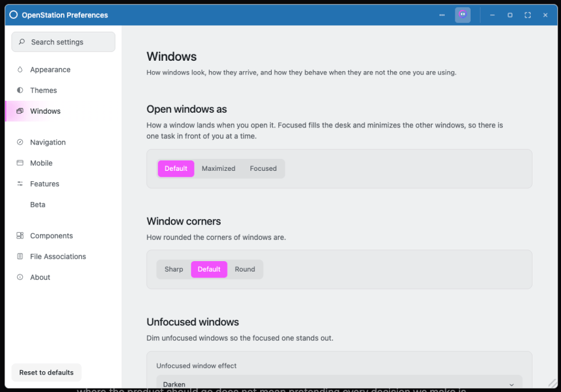
Task: Click the Window corners heading
Action: 184,221
